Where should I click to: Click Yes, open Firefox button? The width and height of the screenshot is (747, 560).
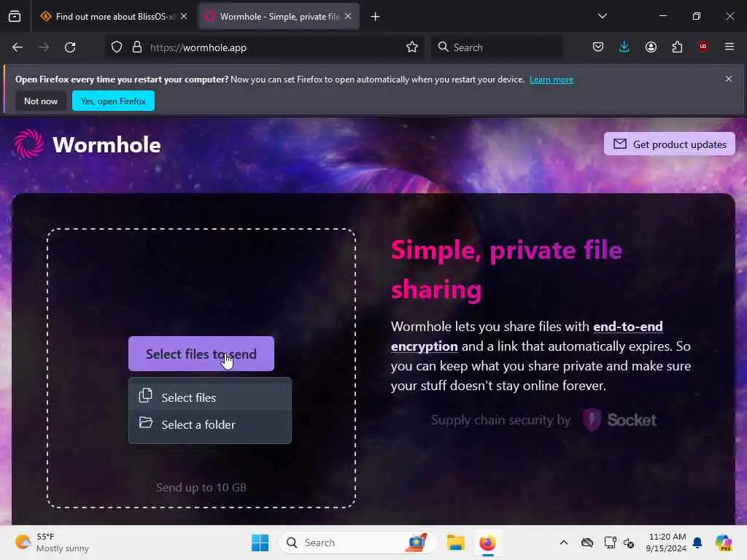(x=113, y=101)
